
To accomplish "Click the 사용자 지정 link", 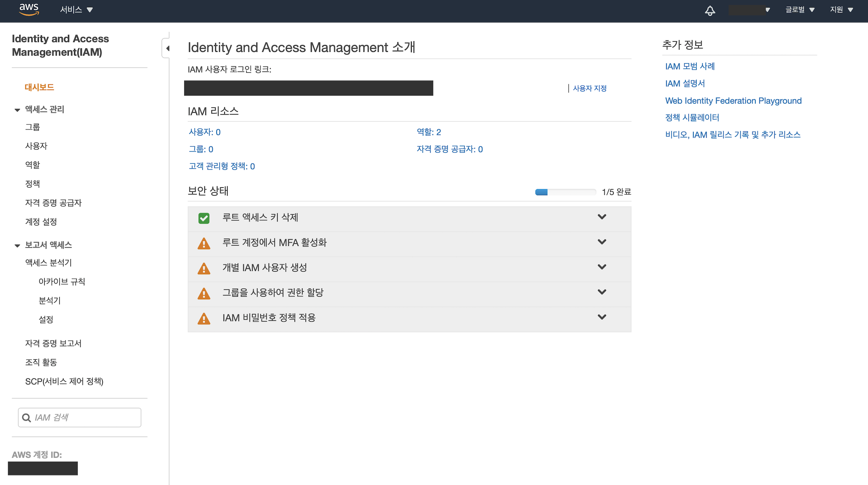I will click(x=590, y=88).
